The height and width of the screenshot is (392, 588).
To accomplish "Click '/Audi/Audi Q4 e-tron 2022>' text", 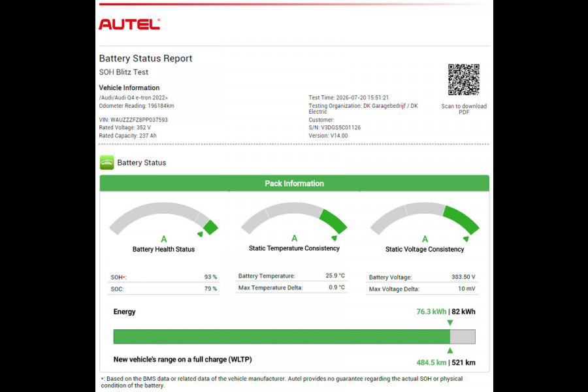I will [133, 97].
